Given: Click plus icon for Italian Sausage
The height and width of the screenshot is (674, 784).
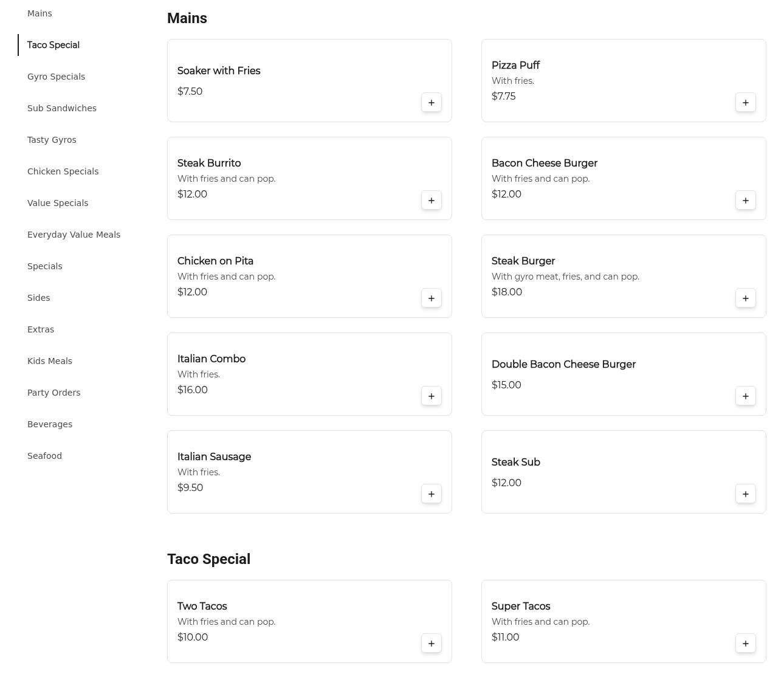Looking at the screenshot, I should tap(432, 494).
